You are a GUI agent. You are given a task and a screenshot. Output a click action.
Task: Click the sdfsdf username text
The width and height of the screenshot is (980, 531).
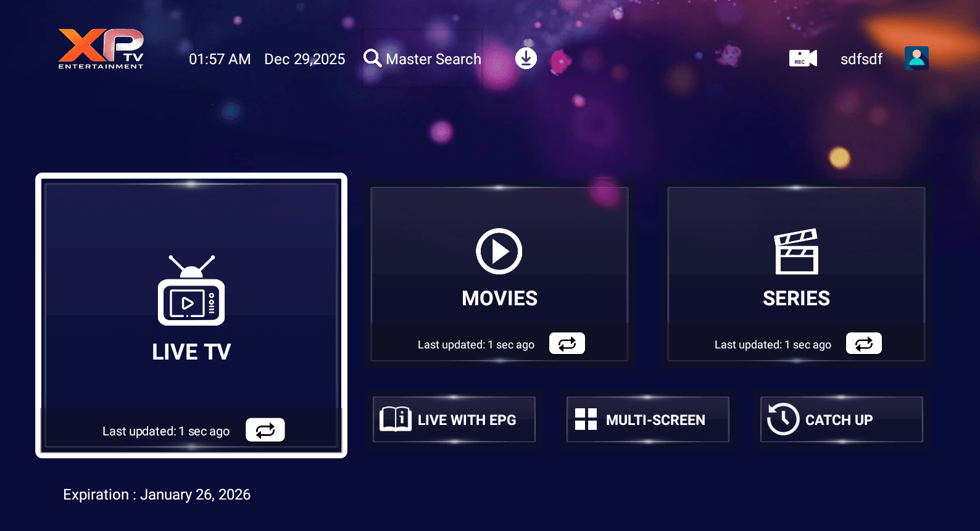pos(862,59)
